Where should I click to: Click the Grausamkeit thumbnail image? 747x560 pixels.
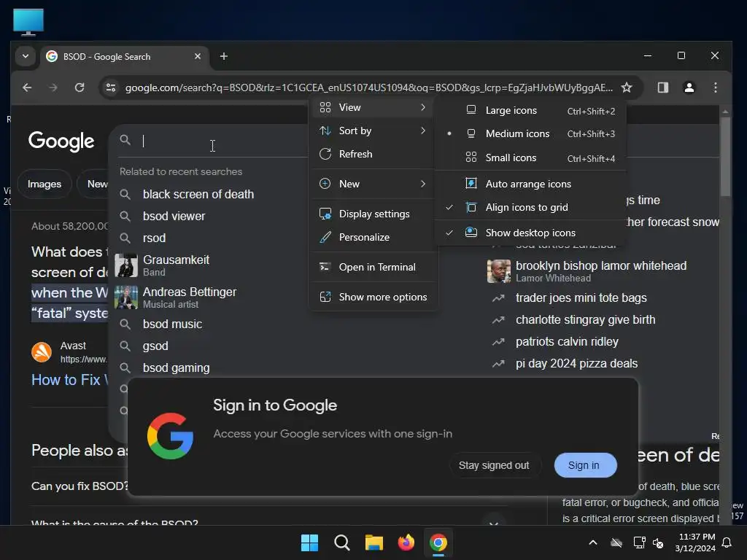(126, 265)
